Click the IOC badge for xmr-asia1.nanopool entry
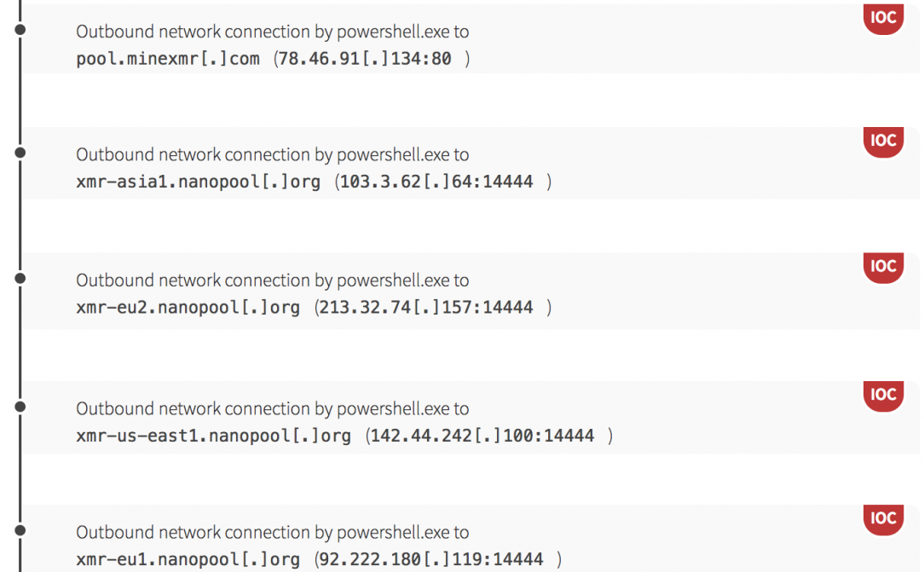The height and width of the screenshot is (572, 924). click(883, 141)
